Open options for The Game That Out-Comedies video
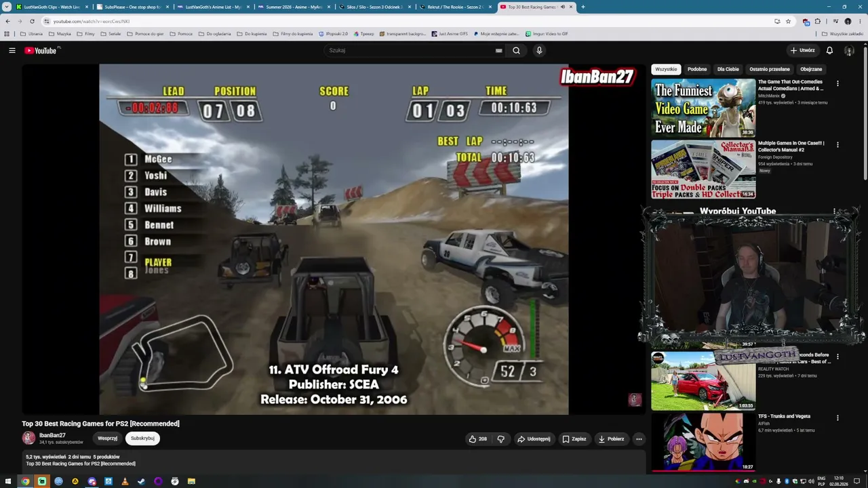This screenshot has height=488, width=868. [x=837, y=83]
